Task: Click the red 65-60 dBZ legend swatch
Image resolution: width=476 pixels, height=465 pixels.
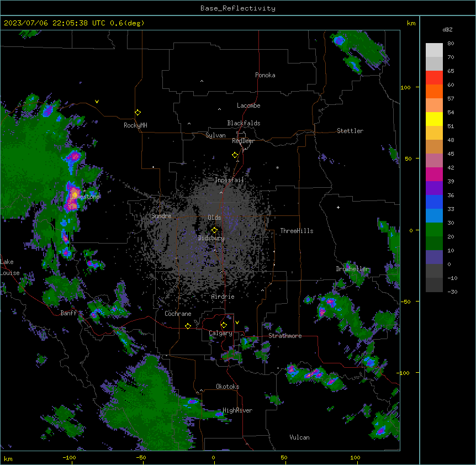Action: tap(434, 77)
